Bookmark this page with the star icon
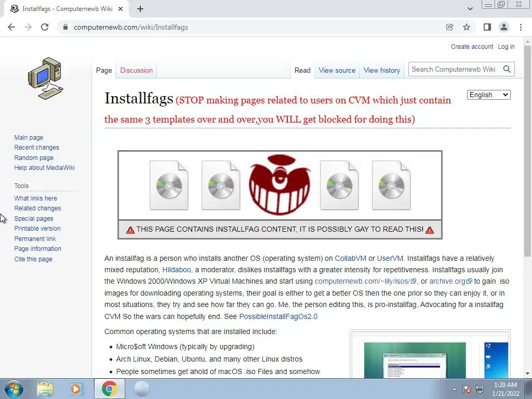 [467, 27]
